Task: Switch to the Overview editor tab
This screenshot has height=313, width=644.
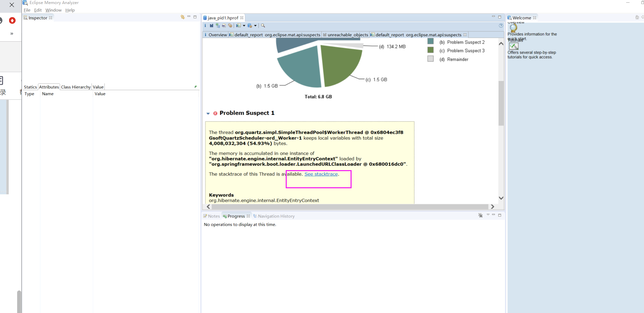Action: (x=216, y=35)
